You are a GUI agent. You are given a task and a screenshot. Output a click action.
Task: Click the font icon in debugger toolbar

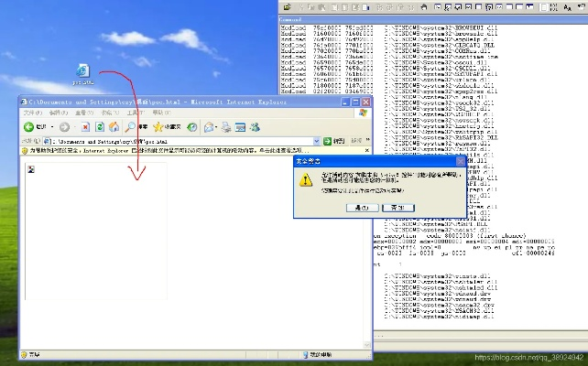click(x=568, y=6)
